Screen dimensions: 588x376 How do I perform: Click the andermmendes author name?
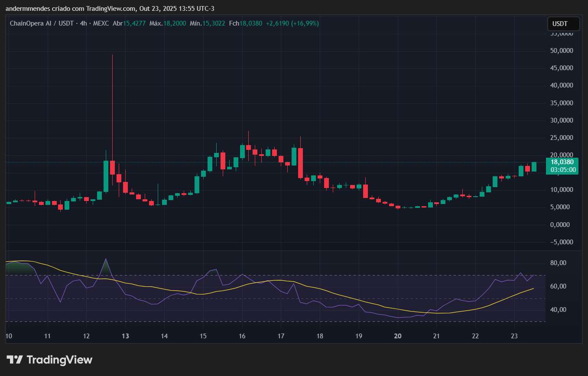click(x=27, y=8)
